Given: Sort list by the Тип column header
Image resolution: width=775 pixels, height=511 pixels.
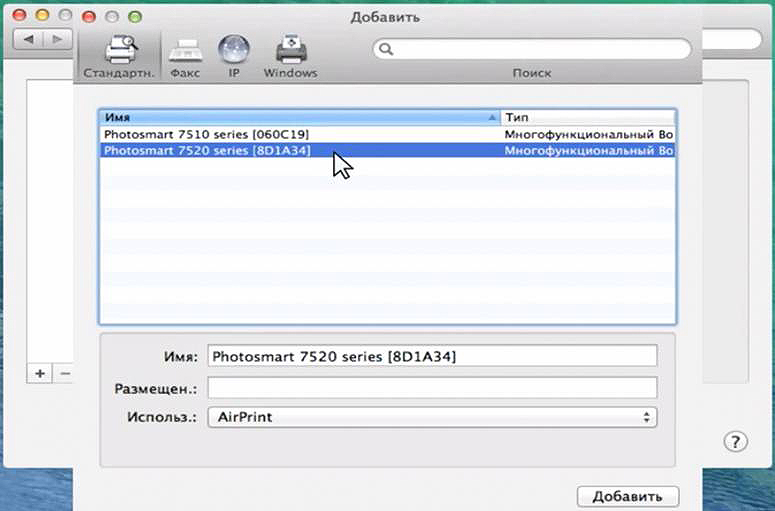Looking at the screenshot, I should point(588,117).
